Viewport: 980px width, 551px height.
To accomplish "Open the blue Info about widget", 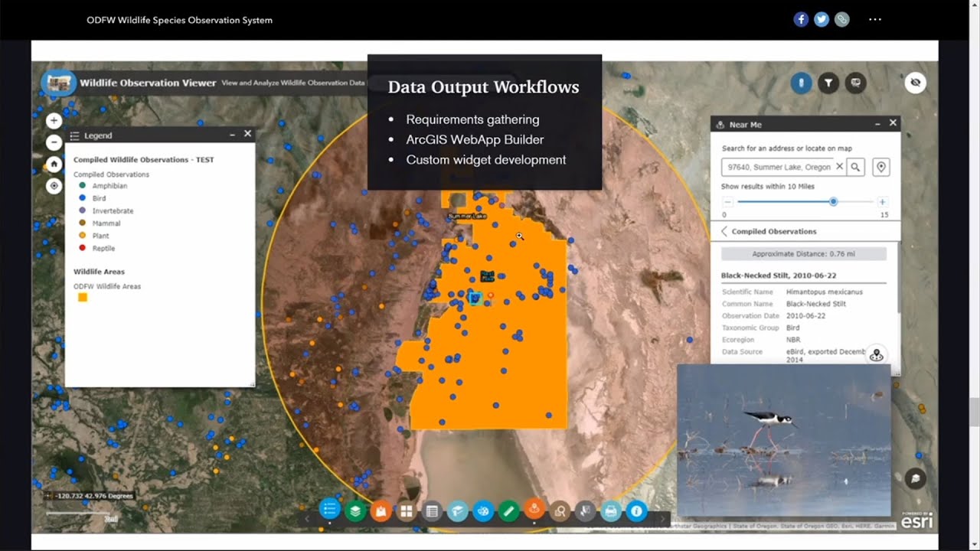I will (x=636, y=510).
